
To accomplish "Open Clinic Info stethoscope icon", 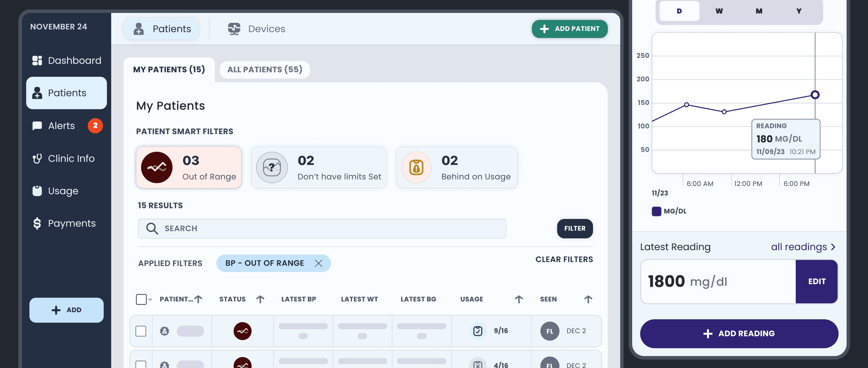I will pos(37,158).
